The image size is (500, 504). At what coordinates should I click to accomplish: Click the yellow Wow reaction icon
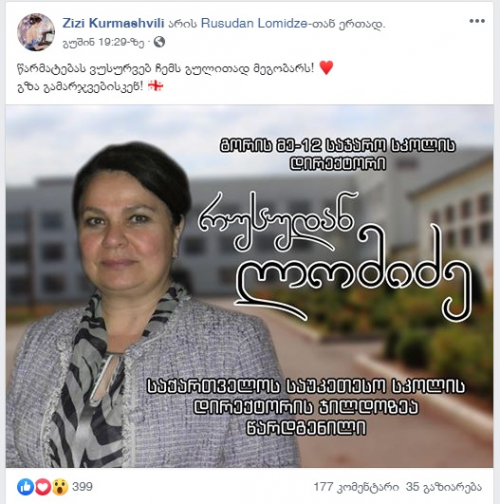[60, 487]
